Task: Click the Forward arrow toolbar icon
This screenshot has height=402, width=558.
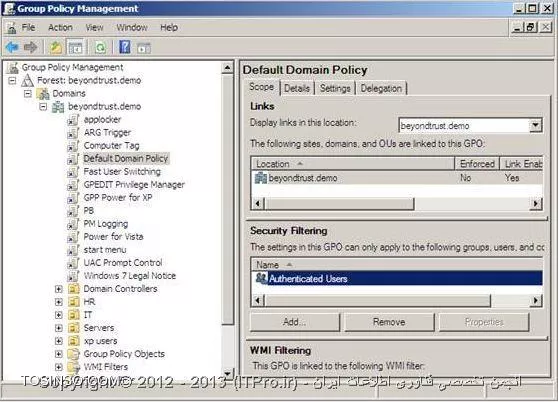Action: click(x=31, y=47)
